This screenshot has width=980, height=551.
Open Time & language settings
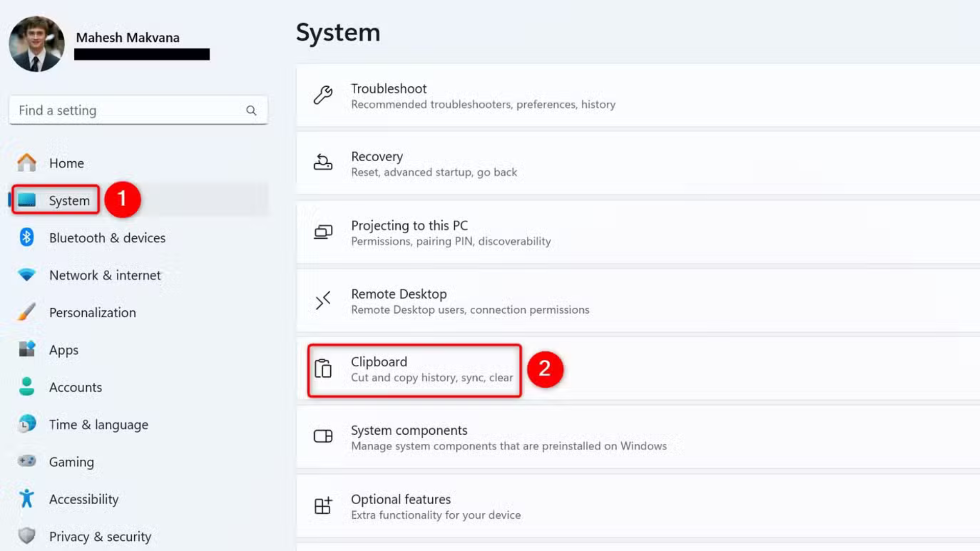[x=99, y=424]
